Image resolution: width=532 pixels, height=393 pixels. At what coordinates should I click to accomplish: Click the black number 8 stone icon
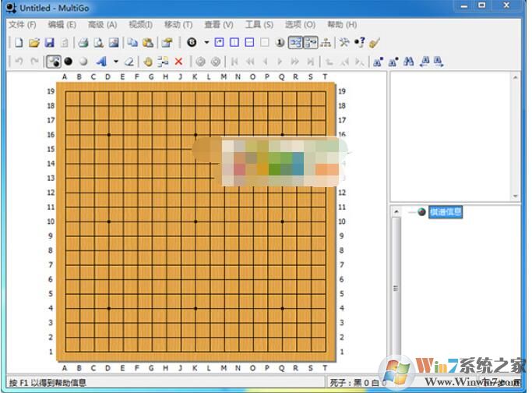[x=192, y=42]
